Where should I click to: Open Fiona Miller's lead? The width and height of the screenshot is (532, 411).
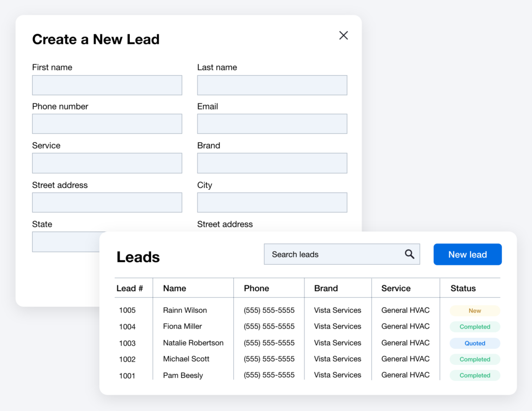(x=182, y=326)
